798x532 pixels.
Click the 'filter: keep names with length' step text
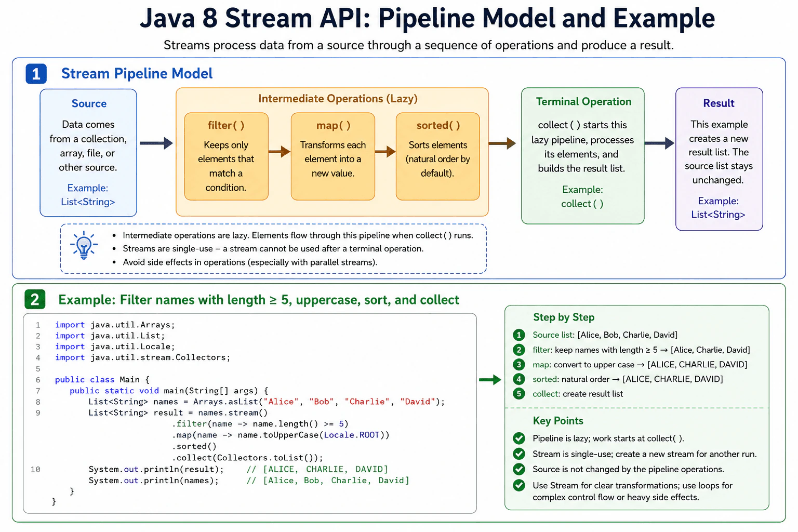click(641, 350)
